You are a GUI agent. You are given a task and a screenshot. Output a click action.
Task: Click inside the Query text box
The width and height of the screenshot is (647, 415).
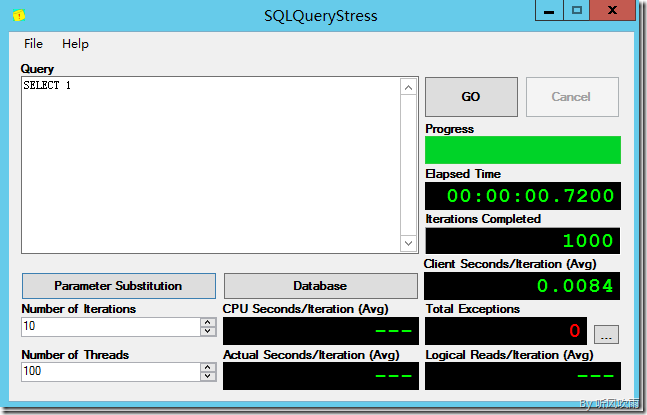pyautogui.click(x=210, y=165)
